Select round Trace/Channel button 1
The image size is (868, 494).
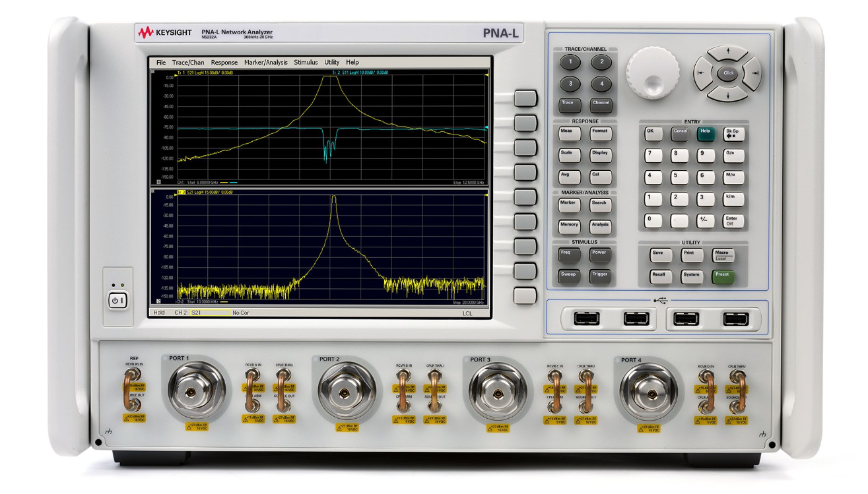pyautogui.click(x=570, y=63)
